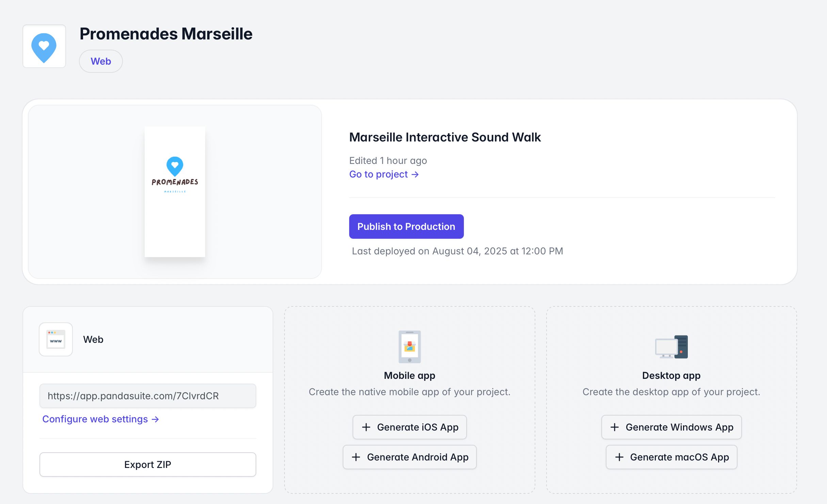Click arrow beside Configure web settings
This screenshot has height=504, width=827.
(x=156, y=419)
